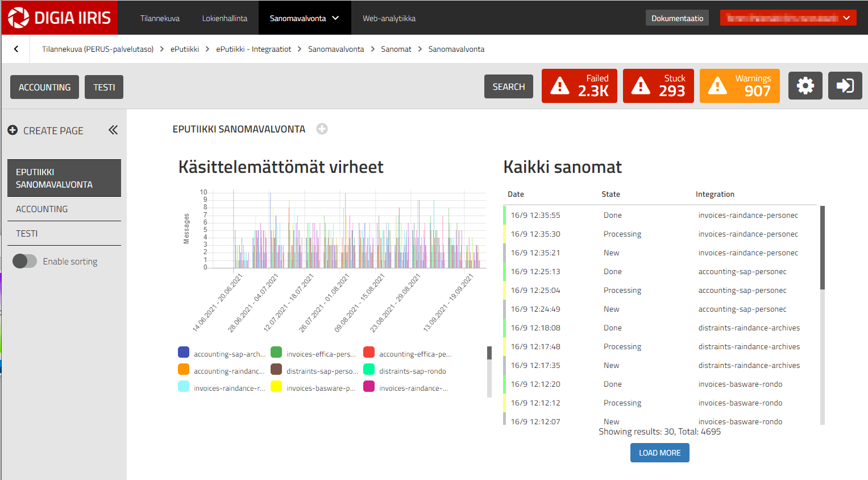Open the red user account dropdown

pos(788,18)
